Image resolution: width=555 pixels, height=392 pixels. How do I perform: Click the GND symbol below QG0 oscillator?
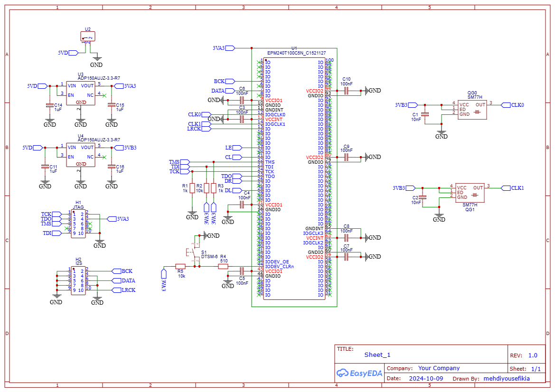(x=442, y=133)
